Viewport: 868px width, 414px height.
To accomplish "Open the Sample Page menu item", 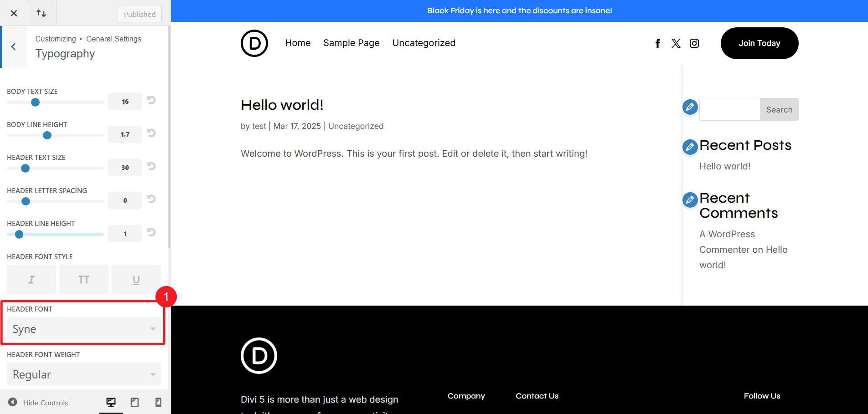I will point(351,43).
